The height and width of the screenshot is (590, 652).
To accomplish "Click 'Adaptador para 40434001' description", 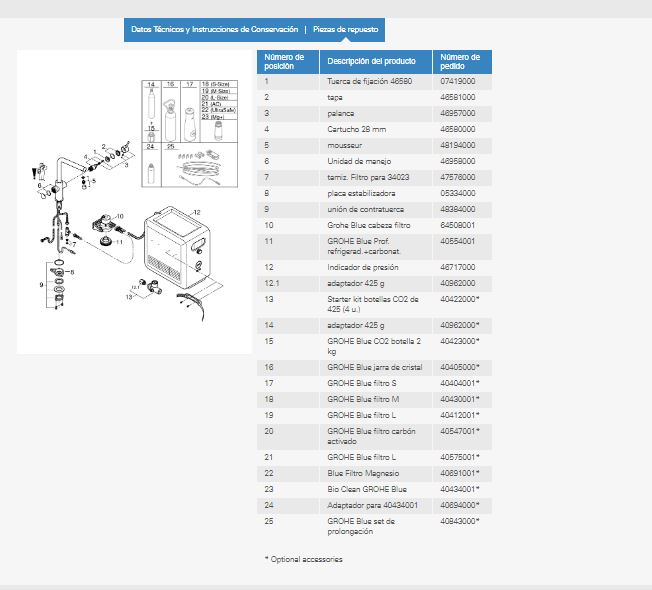I will [x=372, y=506].
